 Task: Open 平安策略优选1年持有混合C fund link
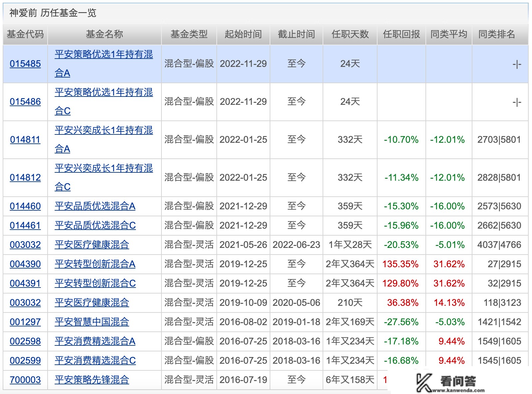104,101
